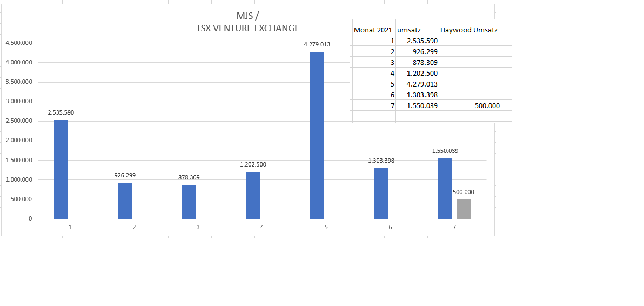The height and width of the screenshot is (306, 644).
Task: Click table cell with value 1.202.500
Action: [x=417, y=73]
